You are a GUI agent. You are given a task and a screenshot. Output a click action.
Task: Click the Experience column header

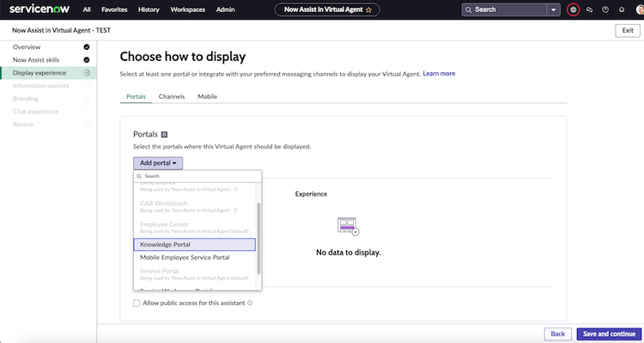tap(311, 194)
